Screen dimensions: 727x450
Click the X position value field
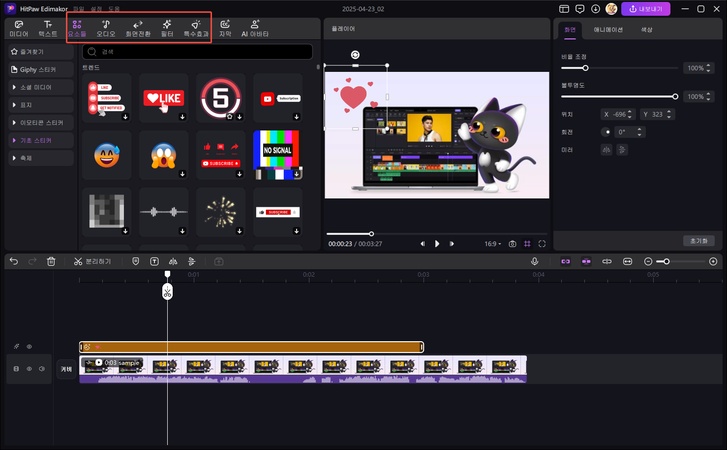[x=618, y=114]
